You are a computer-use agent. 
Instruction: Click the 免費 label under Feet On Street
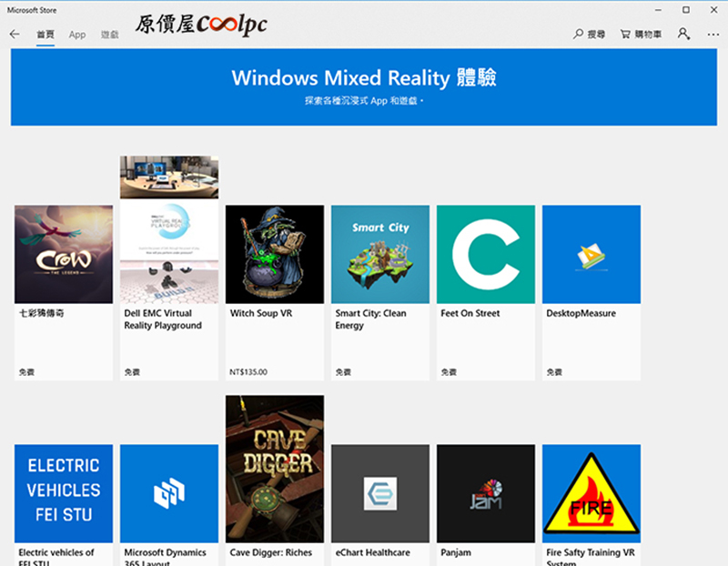click(x=449, y=372)
